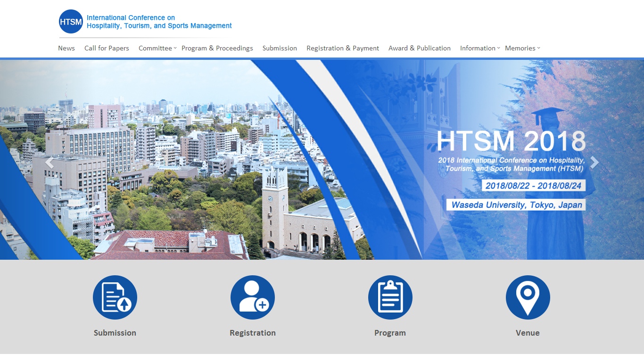Click the Venue label below icon

click(x=528, y=333)
